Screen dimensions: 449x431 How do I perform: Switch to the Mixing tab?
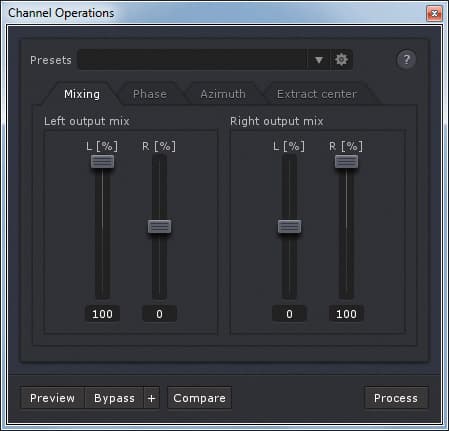[82, 94]
